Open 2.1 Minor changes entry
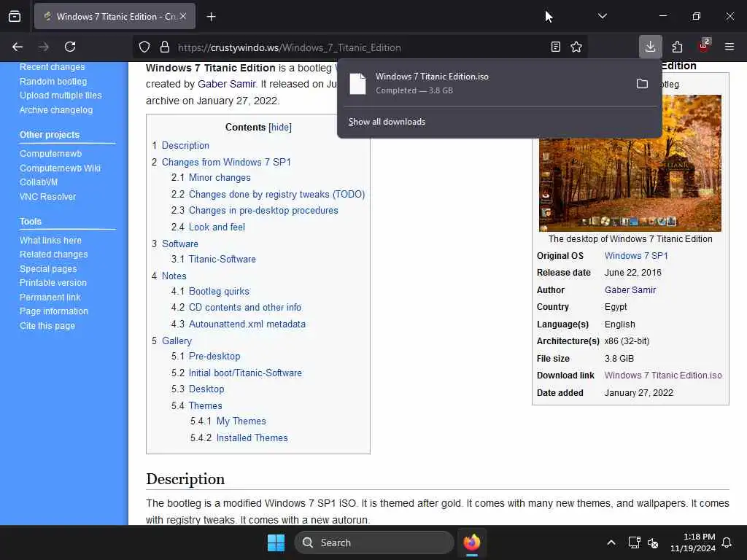747x560 pixels. (x=211, y=178)
